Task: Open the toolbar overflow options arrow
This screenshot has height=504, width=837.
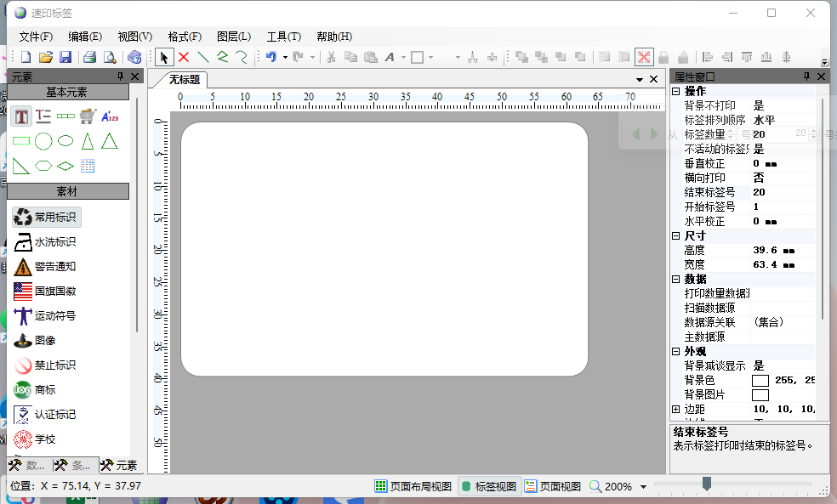Action: tap(825, 62)
